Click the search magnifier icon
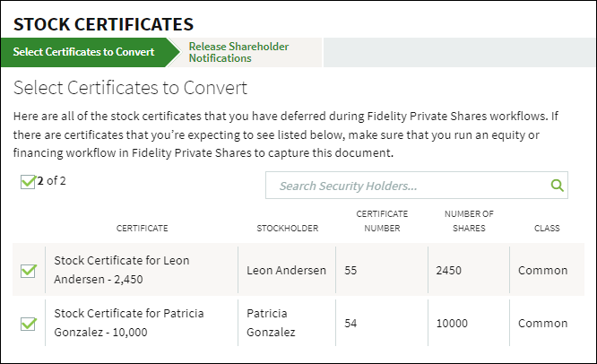 coord(557,186)
